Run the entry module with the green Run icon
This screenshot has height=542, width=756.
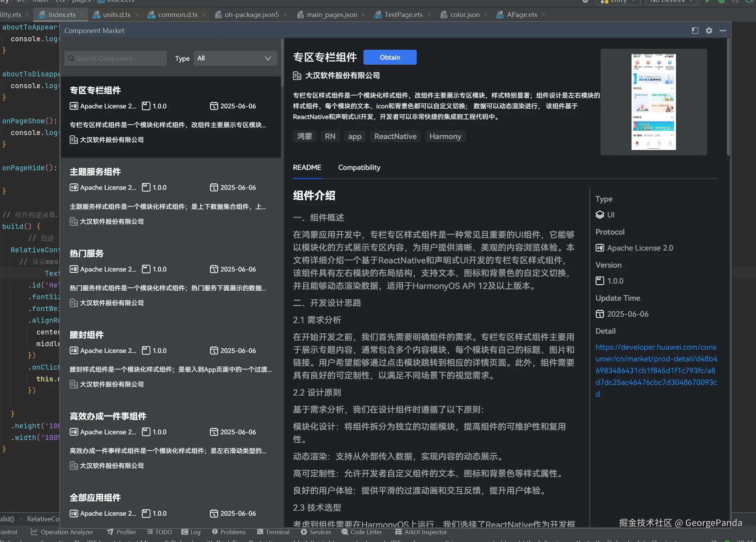708,1
